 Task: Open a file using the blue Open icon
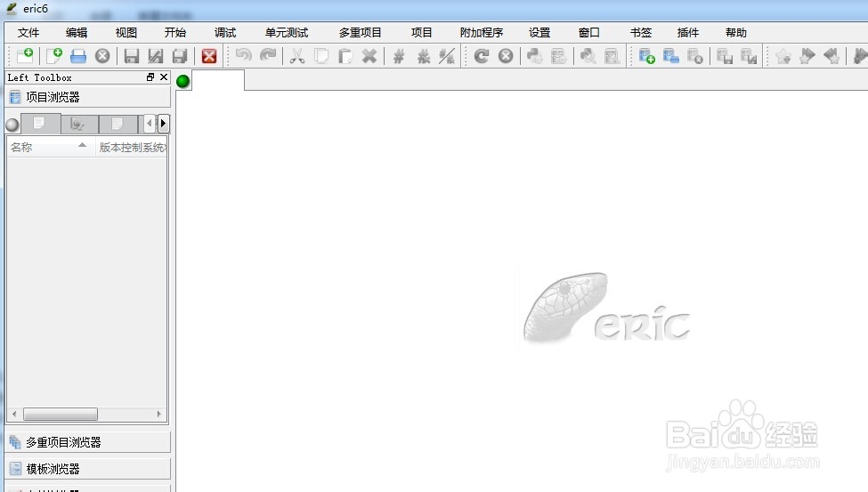tap(78, 56)
